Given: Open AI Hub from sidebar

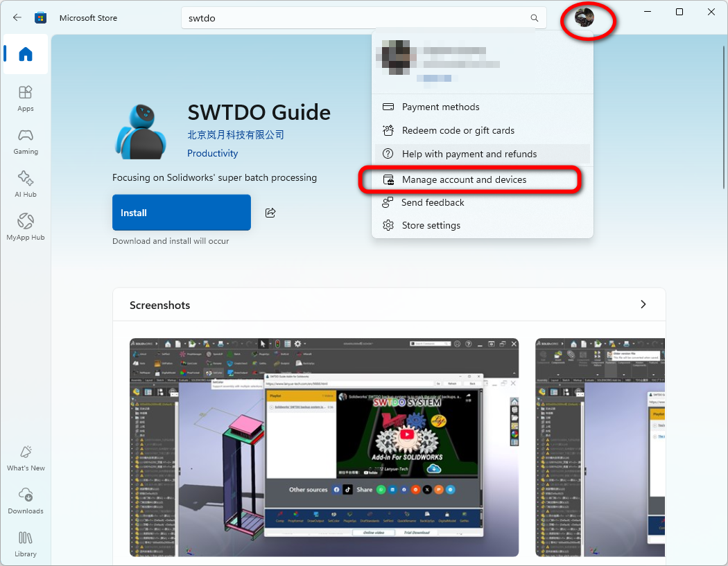Looking at the screenshot, I should coord(26,184).
